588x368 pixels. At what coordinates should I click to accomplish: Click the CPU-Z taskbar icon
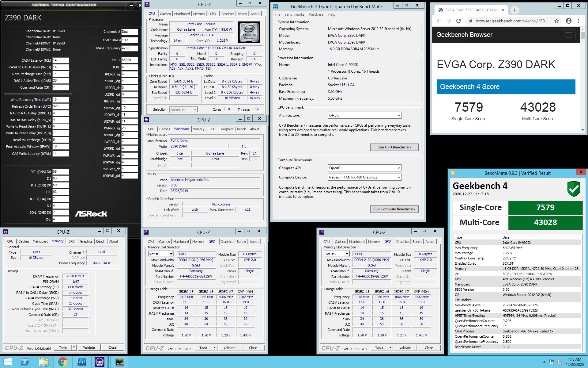coord(100,362)
